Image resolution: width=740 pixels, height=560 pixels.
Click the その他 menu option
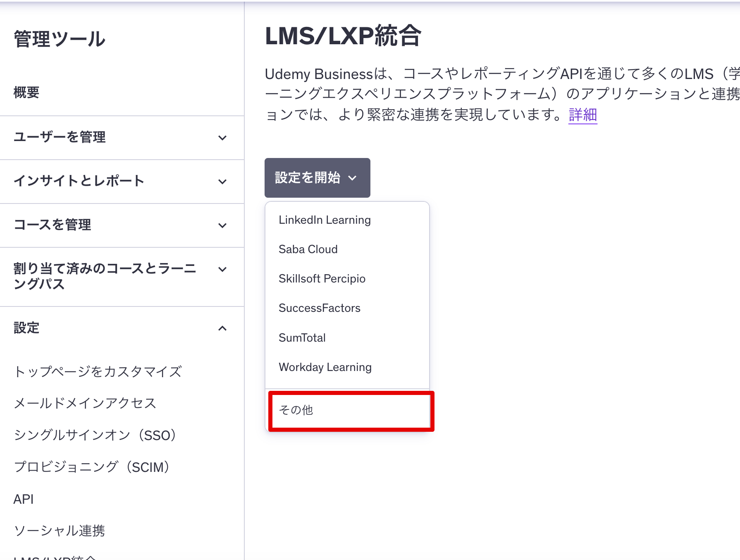(x=296, y=410)
